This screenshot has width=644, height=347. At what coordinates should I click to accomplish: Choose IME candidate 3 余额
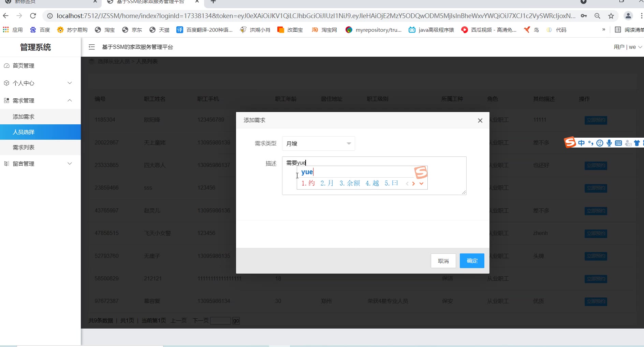point(350,183)
